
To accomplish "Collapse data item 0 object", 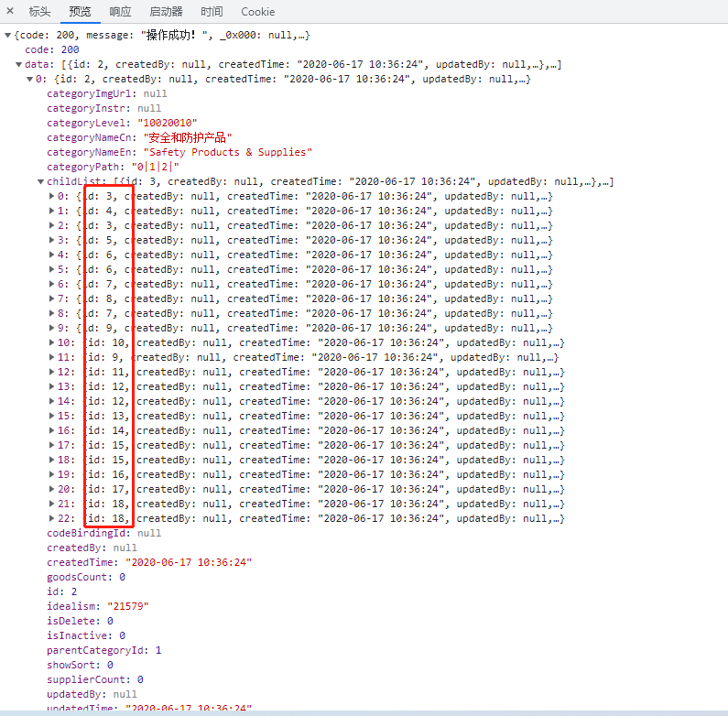I will [29, 80].
